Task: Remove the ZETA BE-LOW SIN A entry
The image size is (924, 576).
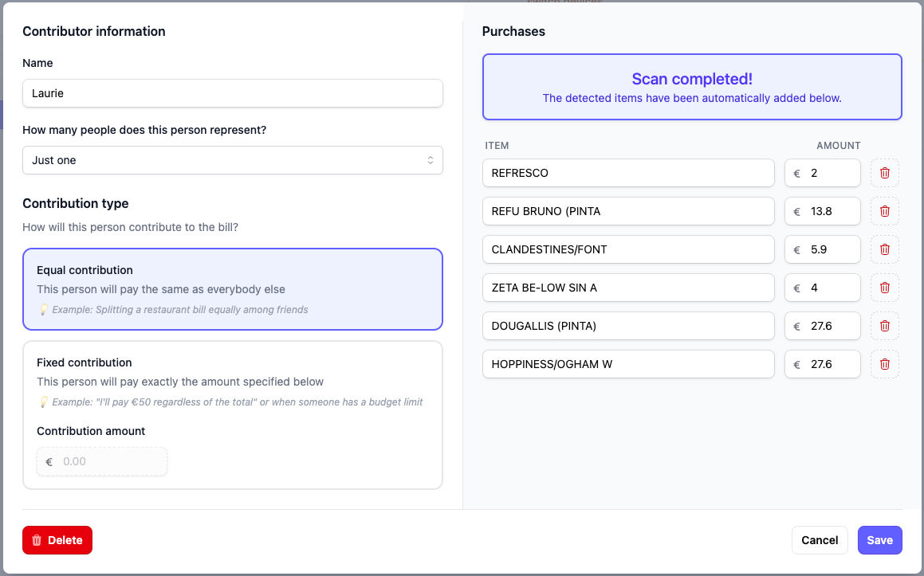Action: (x=884, y=288)
